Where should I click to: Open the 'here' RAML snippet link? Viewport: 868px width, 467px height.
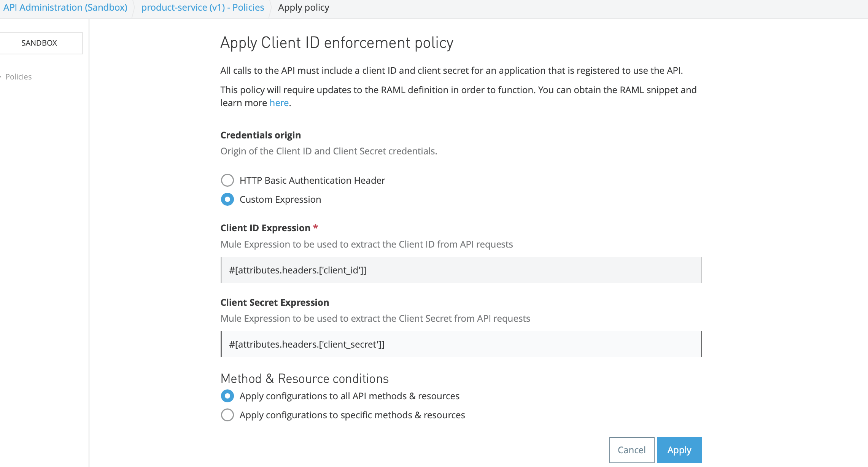[x=279, y=103]
